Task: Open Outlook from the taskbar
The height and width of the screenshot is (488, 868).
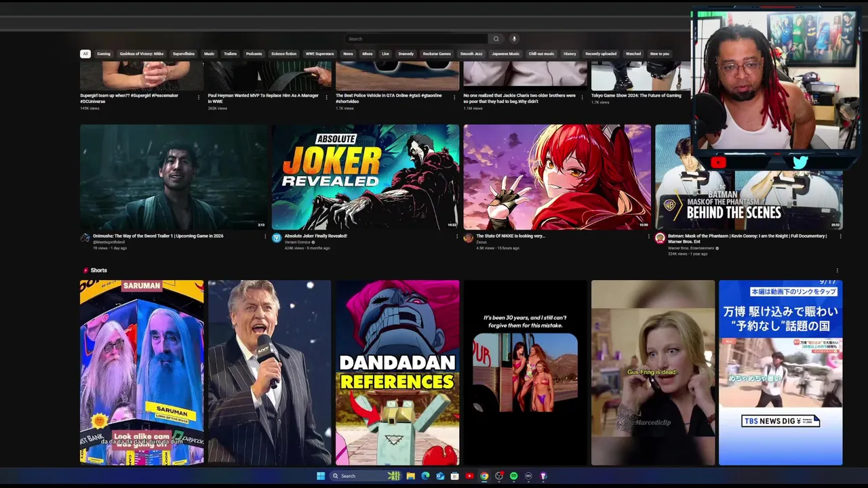Action: tap(440, 476)
